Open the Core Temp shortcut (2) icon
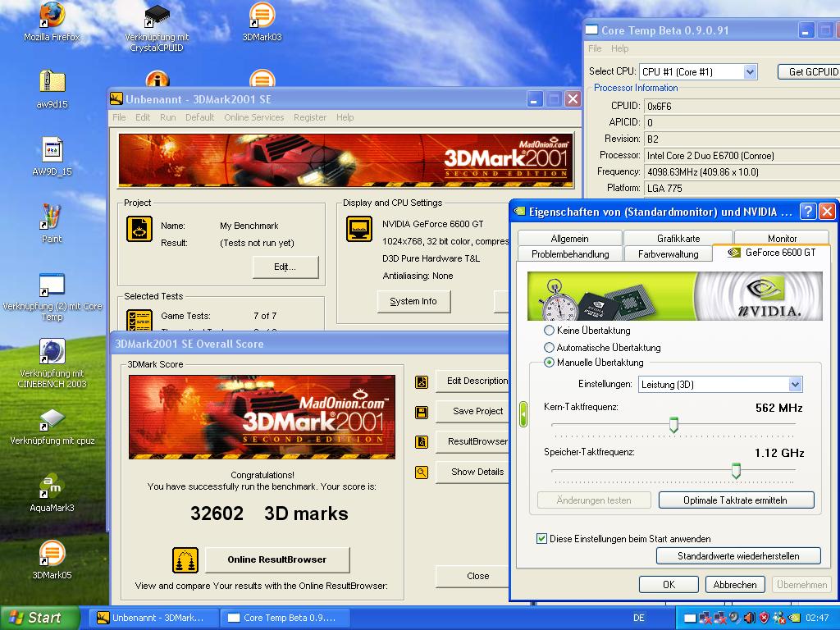840x630 pixels. tap(52, 285)
